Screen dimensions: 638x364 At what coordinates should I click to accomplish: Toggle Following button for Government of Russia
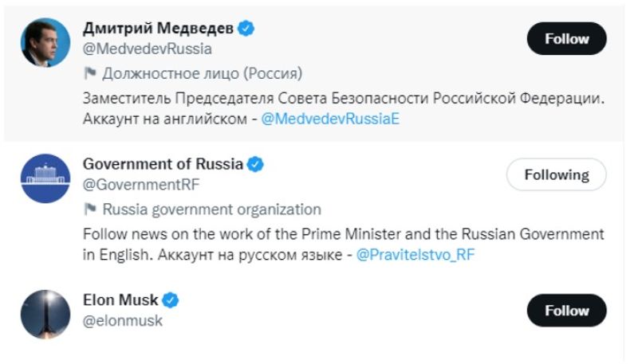pyautogui.click(x=556, y=174)
